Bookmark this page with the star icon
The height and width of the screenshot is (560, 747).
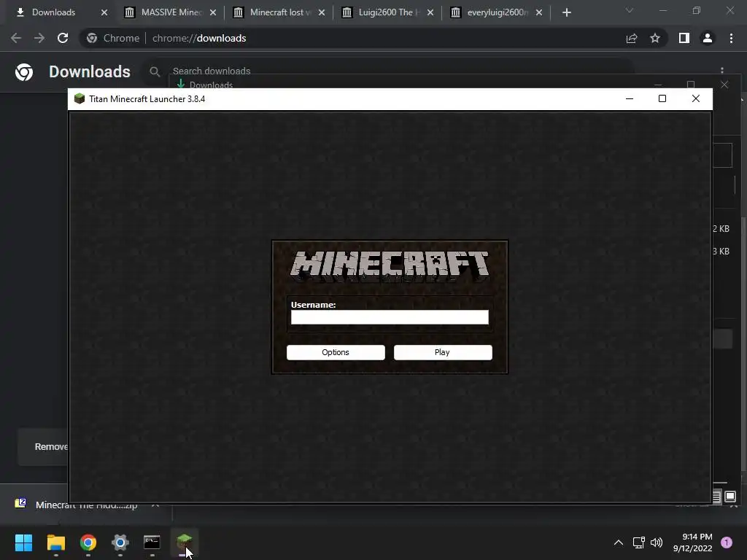tap(655, 38)
